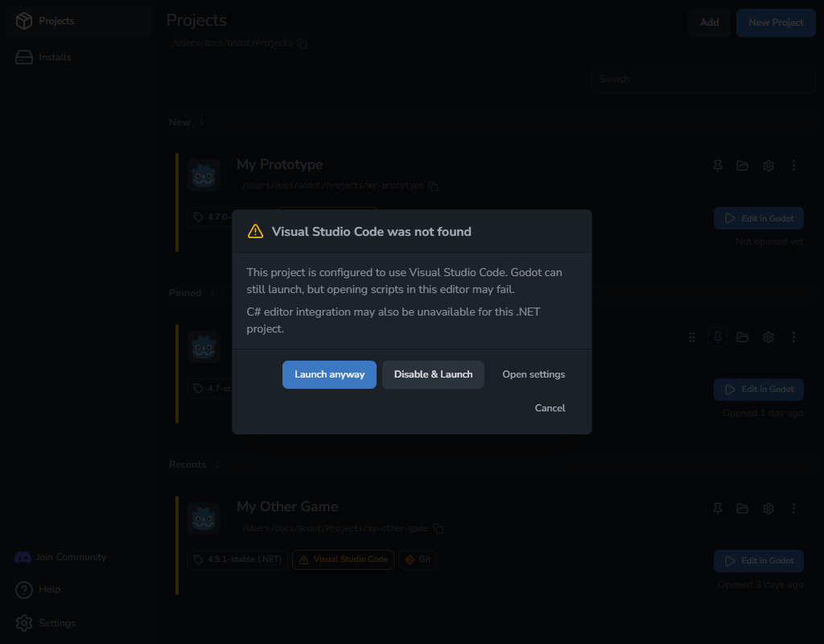
Task: Click Edit in Godot for My Prototype
Action: [x=758, y=218]
